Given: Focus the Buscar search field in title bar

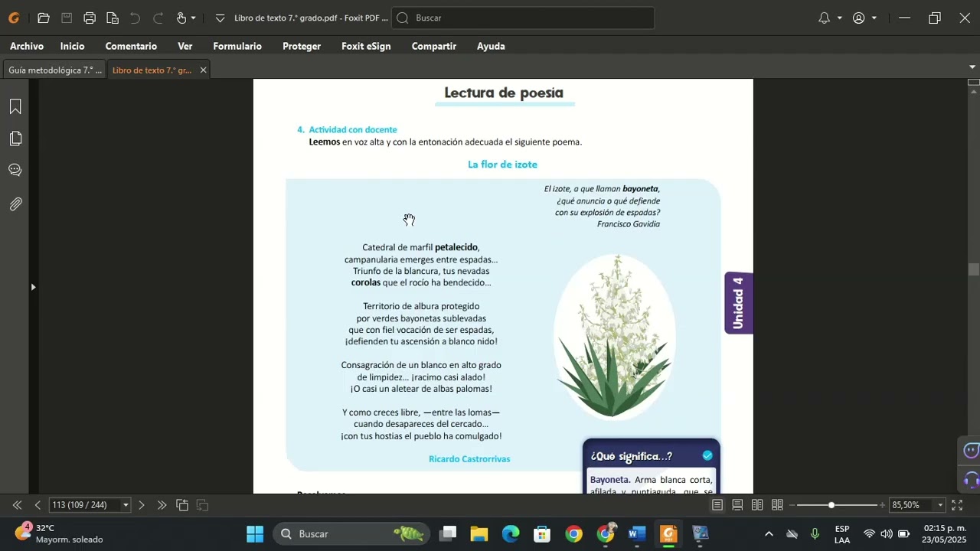Looking at the screenshot, I should pyautogui.click(x=523, y=18).
